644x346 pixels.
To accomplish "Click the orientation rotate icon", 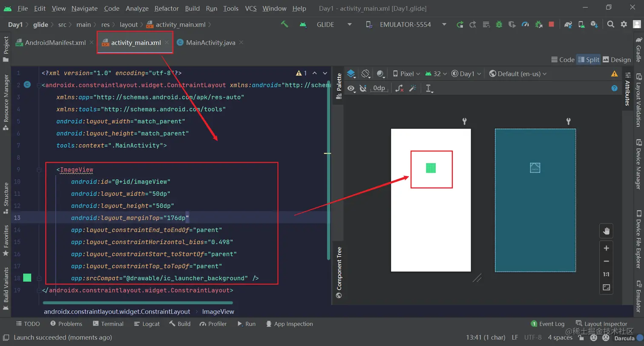I will (365, 74).
